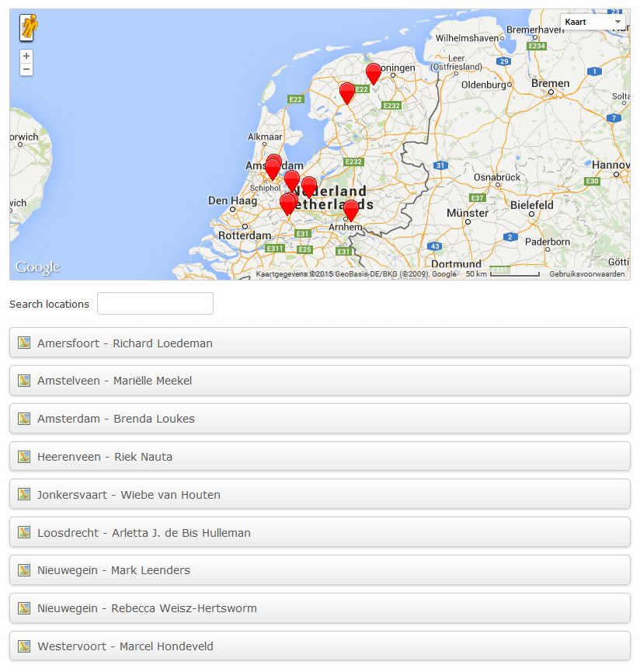Click the 50 km map scale control
This screenshot has height=672, width=640.
coord(502,274)
